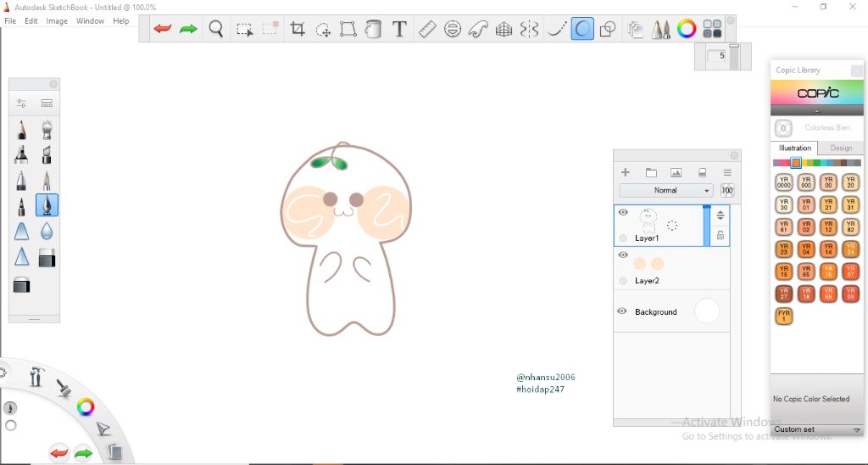868x465 pixels.
Task: Hide Layer1 using its eye icon
Action: pos(623,213)
